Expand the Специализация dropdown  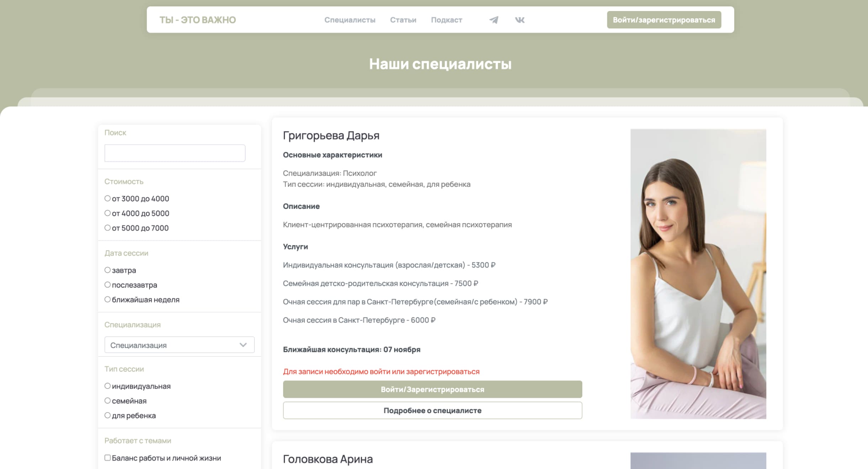point(179,345)
